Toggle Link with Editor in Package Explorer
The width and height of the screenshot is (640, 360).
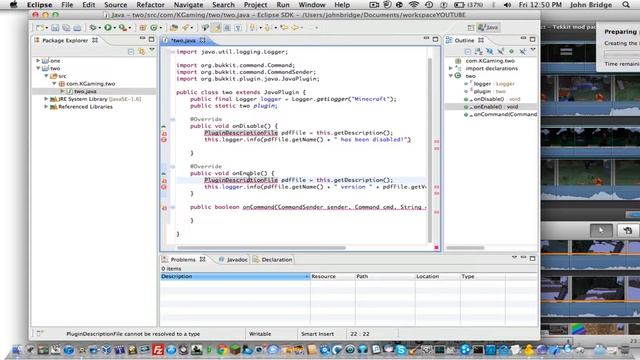142,51
